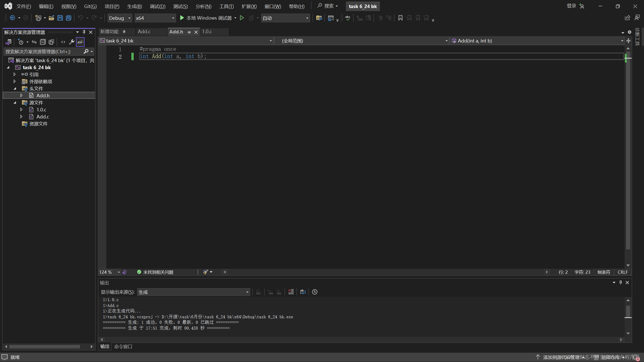Image resolution: width=644 pixels, height=362 pixels.
Task: Collapse all icon in Solution Explorer
Action: 43,42
